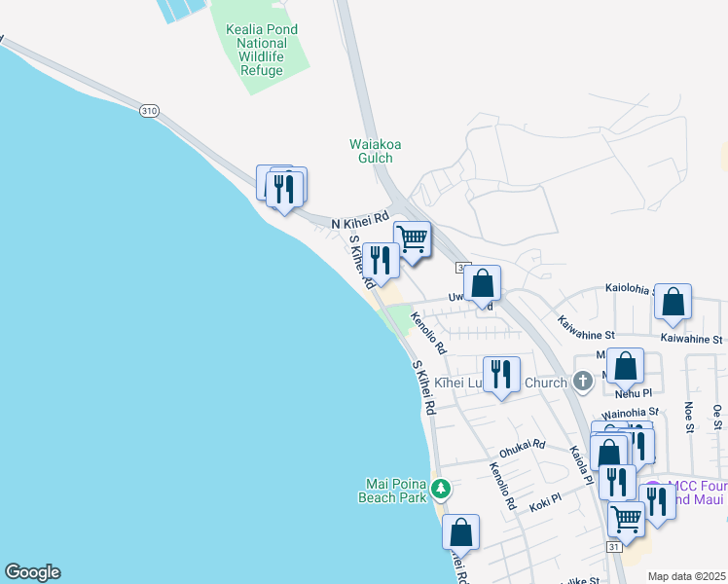The image size is (728, 584).
Task: Select the MCC Four label in purple
Action: coord(698,486)
